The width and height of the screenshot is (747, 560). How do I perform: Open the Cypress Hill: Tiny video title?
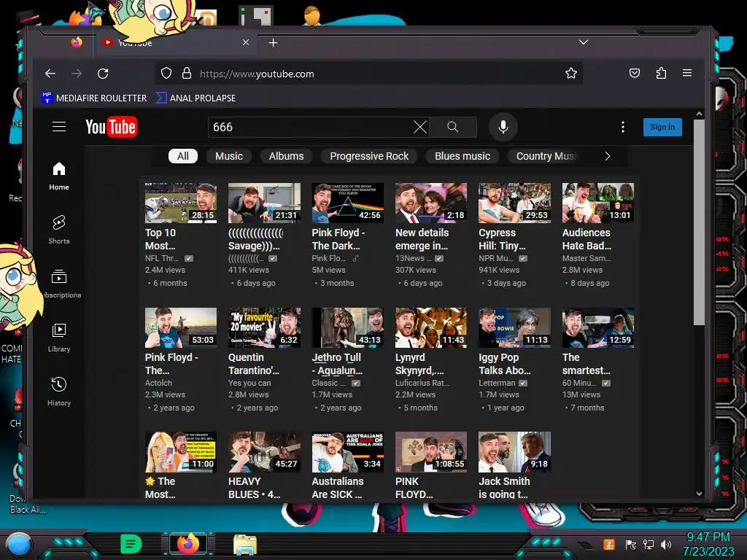(503, 239)
